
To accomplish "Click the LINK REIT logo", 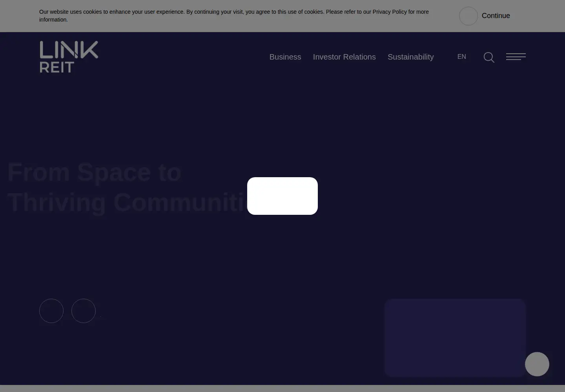I will (x=69, y=57).
